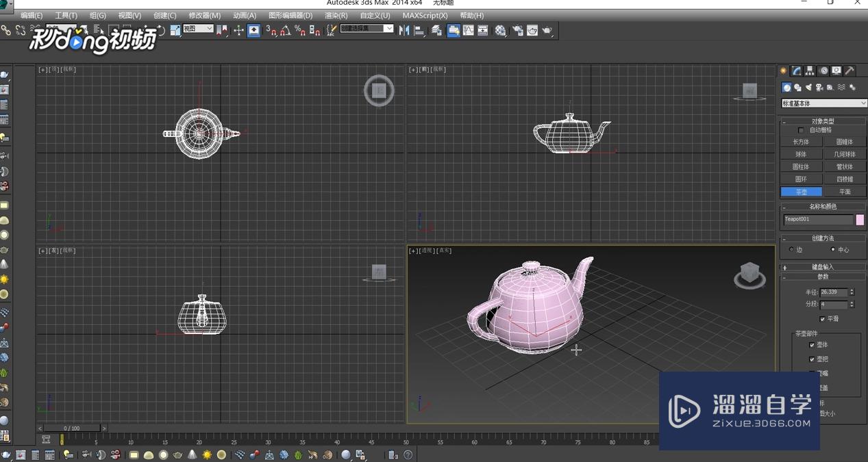Open the 标准基本体 dropdown
868x462 pixels.
pos(824,103)
